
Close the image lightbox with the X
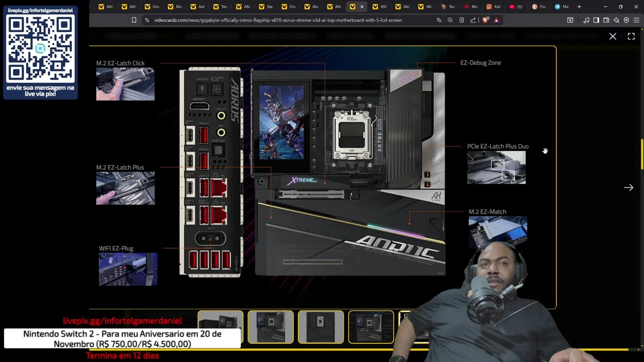[x=613, y=36]
